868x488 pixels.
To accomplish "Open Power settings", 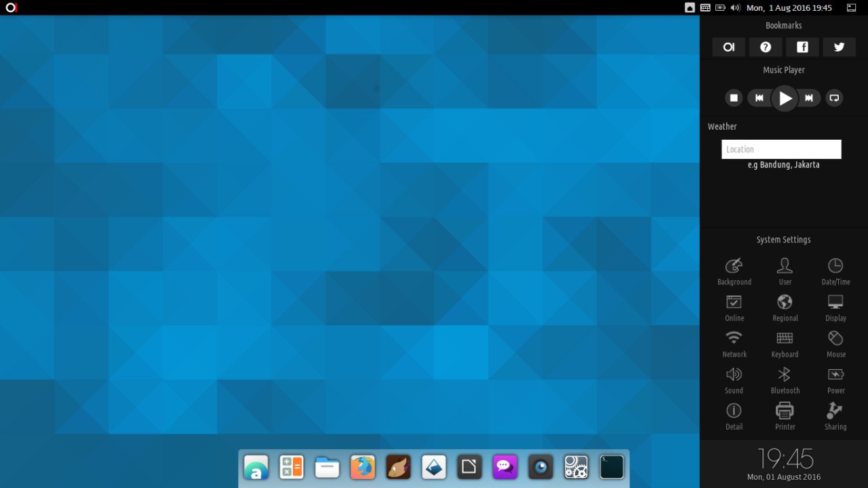I will tap(835, 380).
